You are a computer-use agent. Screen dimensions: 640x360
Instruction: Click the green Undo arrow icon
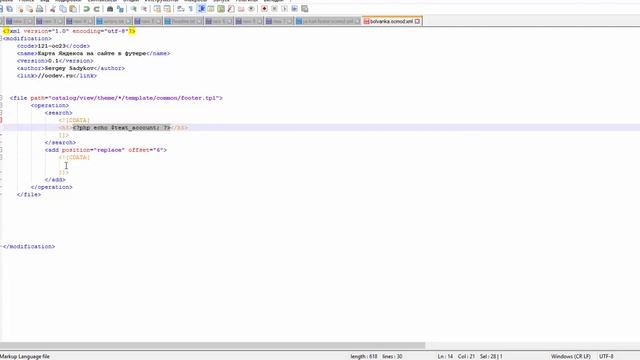click(x=87, y=9)
